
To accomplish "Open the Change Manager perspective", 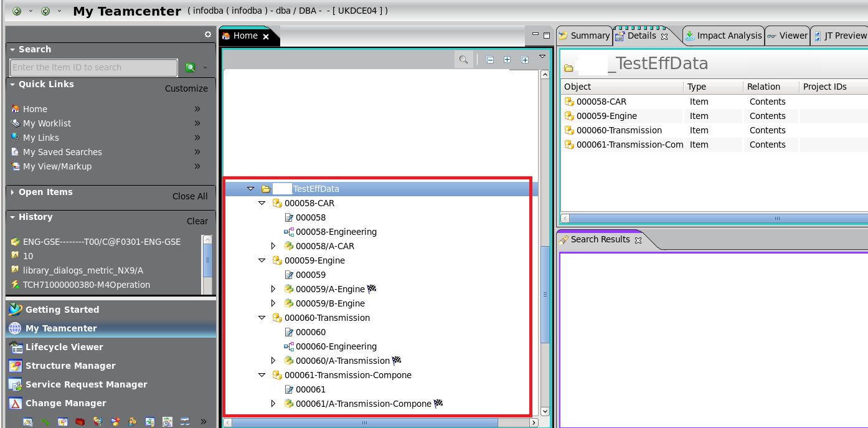I will tap(111, 403).
